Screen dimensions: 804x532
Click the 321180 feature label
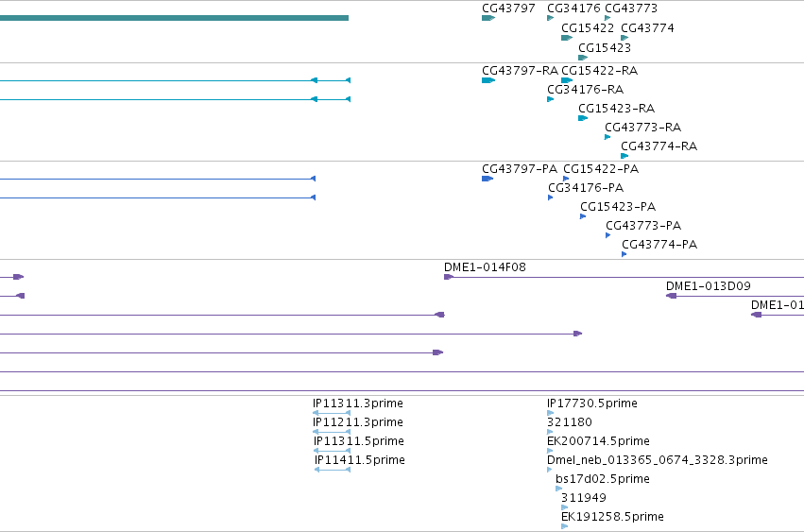[569, 421]
